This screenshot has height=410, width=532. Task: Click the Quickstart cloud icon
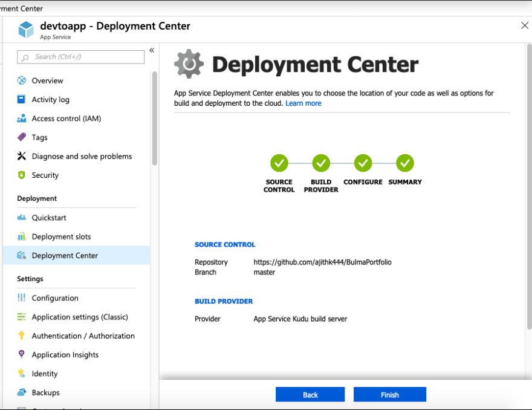click(21, 217)
